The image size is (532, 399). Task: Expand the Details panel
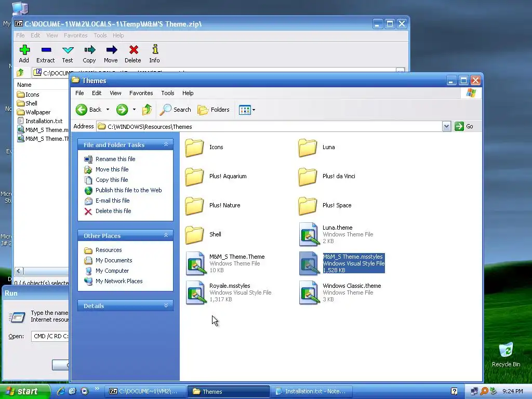point(166,305)
